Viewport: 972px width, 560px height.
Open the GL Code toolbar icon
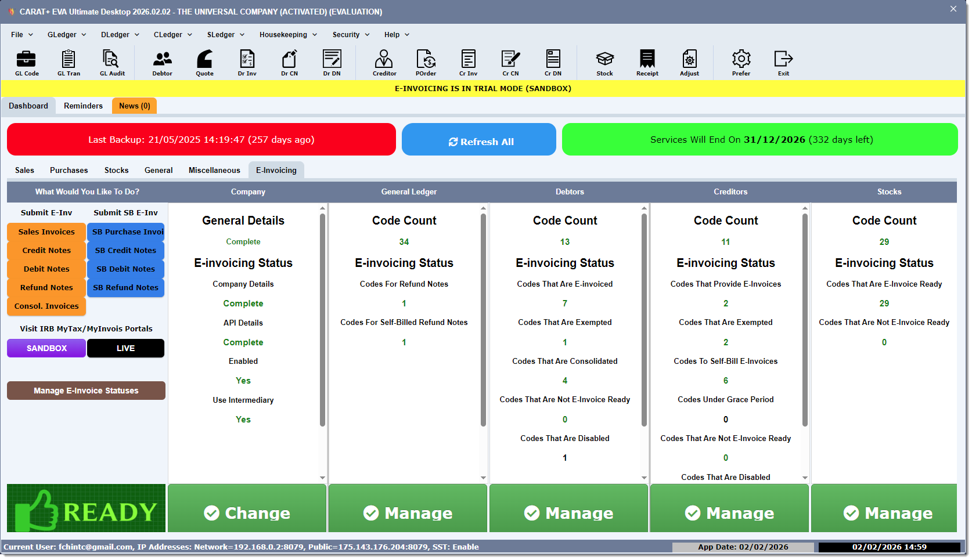27,63
